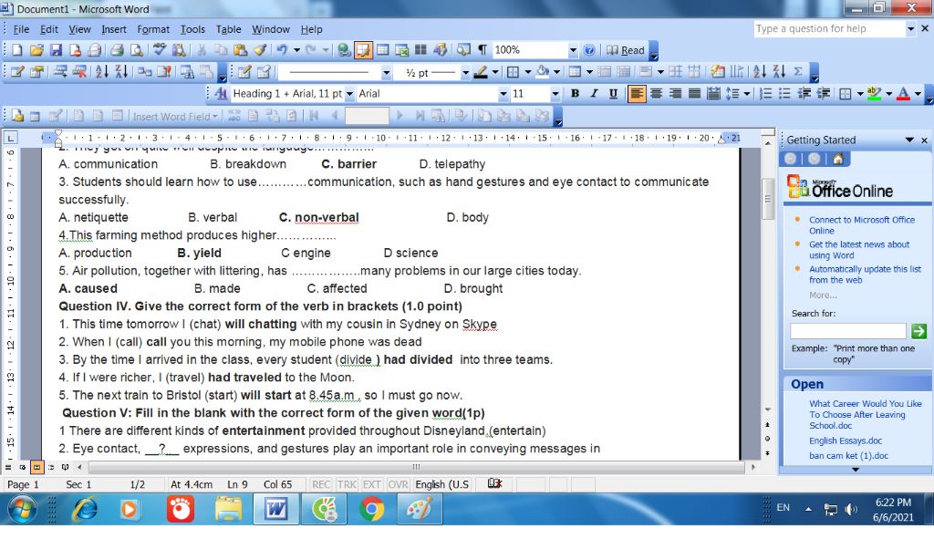
Task: Create a new blank document
Action: 17,50
